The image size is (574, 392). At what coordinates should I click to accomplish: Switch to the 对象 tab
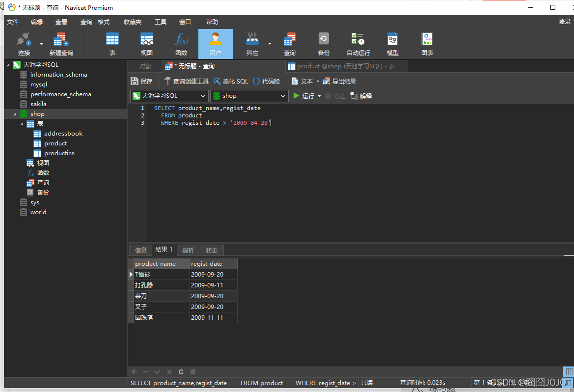[x=145, y=66]
